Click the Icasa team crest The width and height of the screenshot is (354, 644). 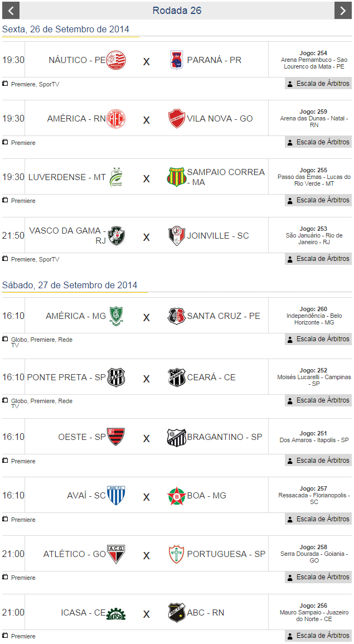coord(116,613)
